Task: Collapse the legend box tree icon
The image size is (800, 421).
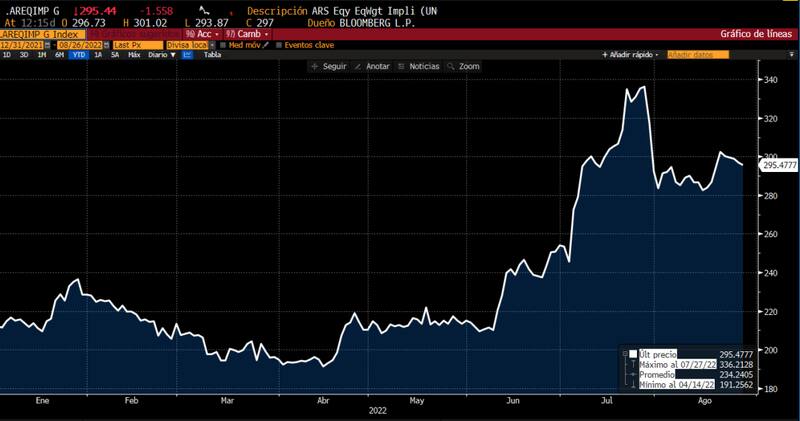Action: click(625, 354)
